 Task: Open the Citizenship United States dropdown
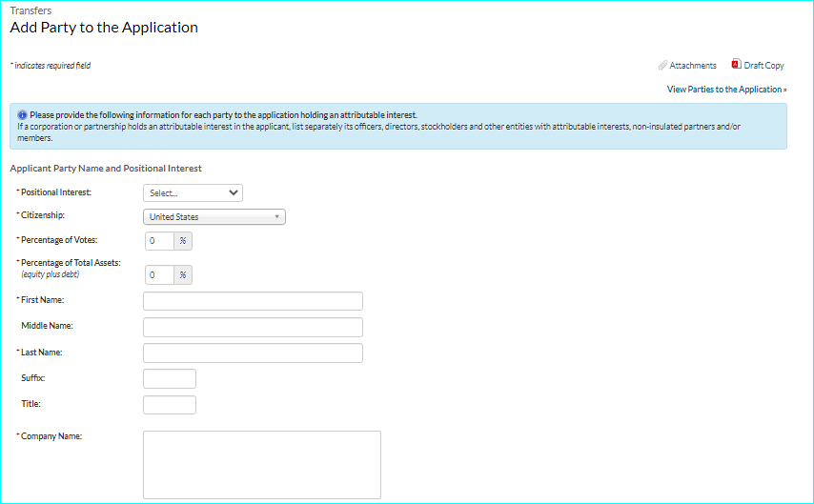pos(214,217)
